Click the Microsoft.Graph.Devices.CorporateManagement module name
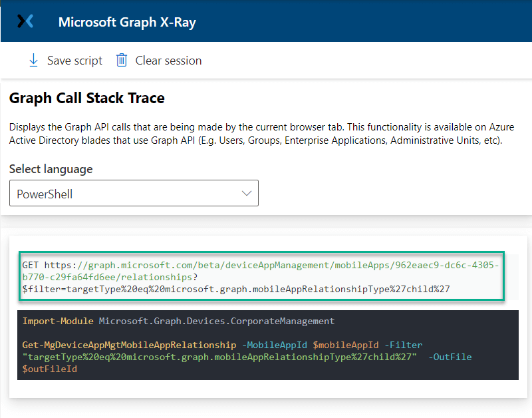The height and width of the screenshot is (418, 532). point(217,321)
